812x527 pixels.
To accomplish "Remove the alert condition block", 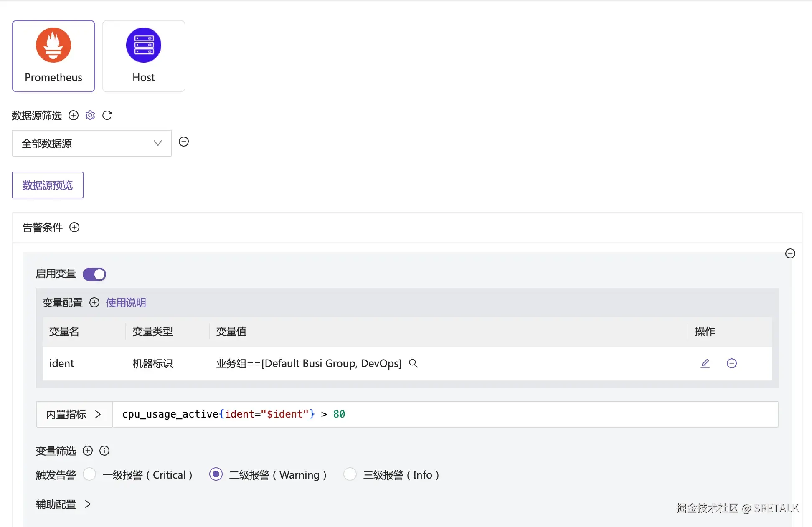I will point(790,253).
